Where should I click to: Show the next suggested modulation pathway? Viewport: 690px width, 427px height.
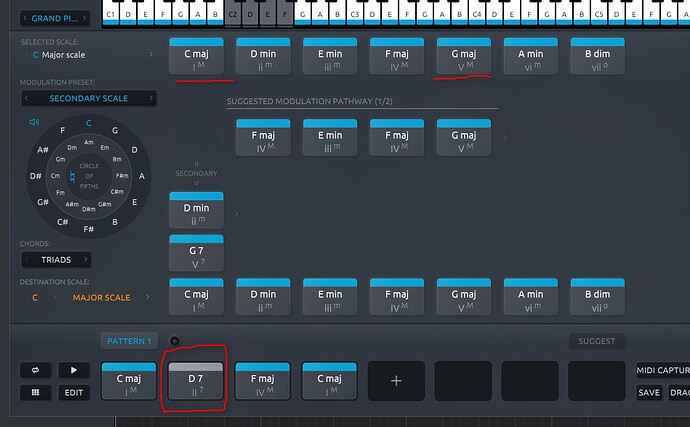pos(505,138)
